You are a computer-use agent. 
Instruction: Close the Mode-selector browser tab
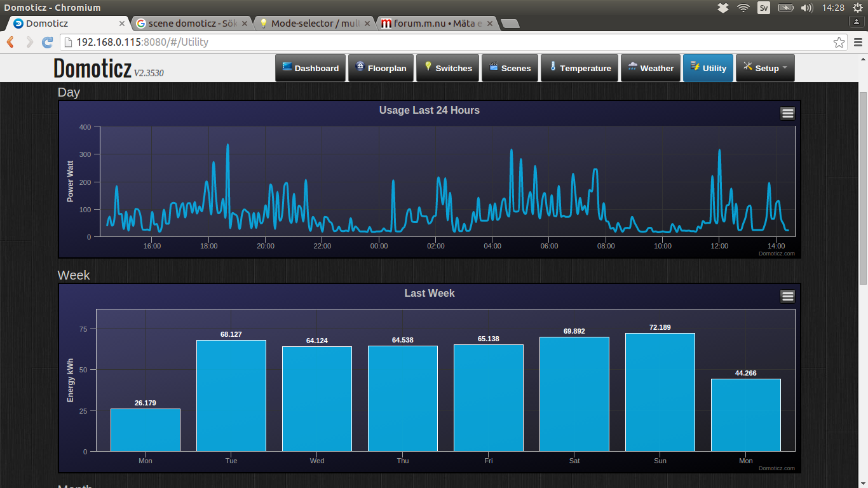point(367,24)
